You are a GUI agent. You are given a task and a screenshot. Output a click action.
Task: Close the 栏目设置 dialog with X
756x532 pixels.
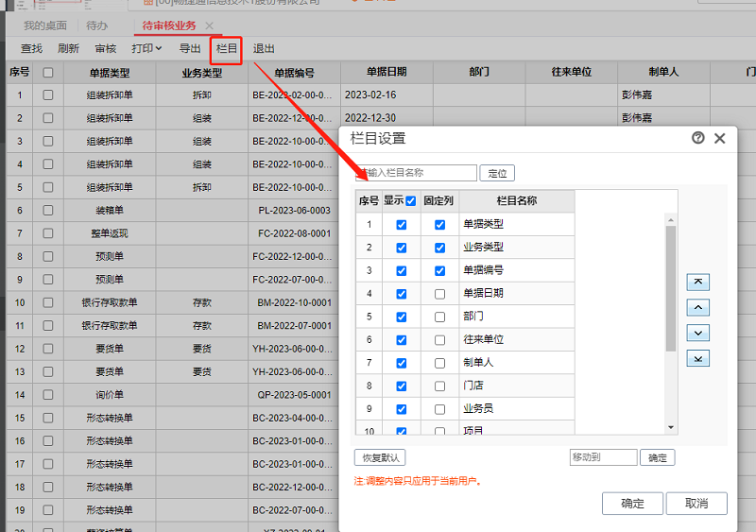coord(720,138)
